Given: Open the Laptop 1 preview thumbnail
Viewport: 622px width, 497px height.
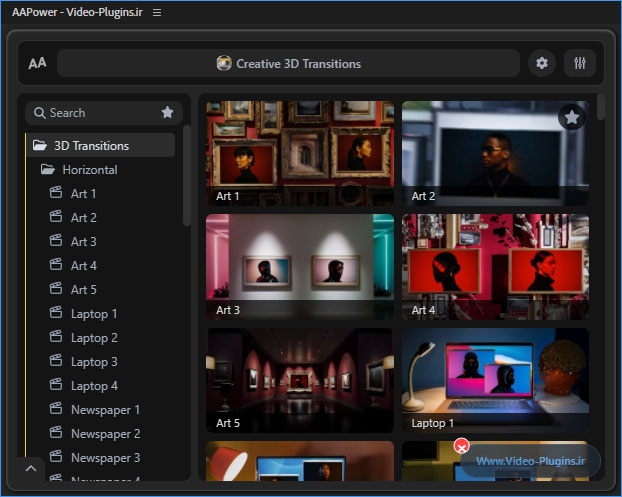Looking at the screenshot, I should (495, 380).
